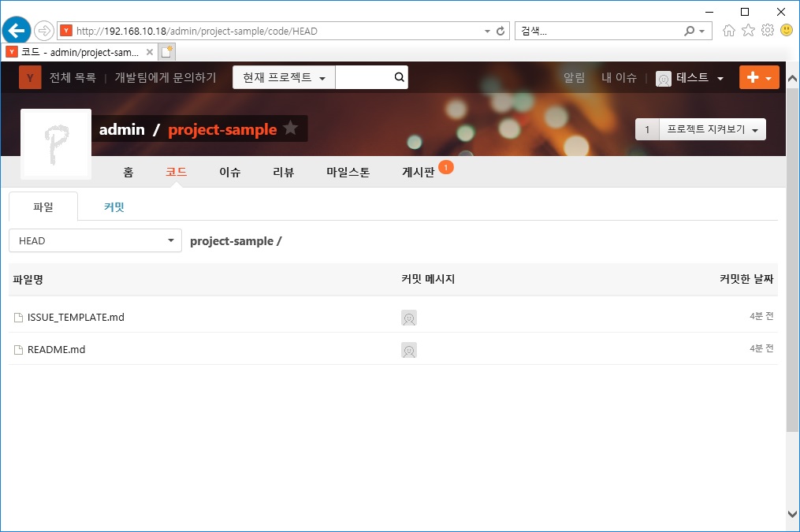Image resolution: width=800 pixels, height=532 pixels.
Task: Switch to the 커밋 tab
Action: click(113, 206)
